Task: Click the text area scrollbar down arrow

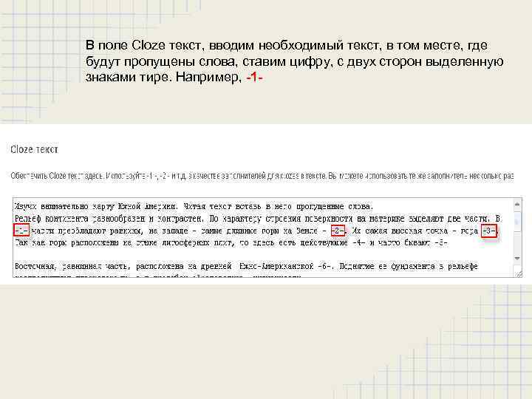Action: [517, 259]
